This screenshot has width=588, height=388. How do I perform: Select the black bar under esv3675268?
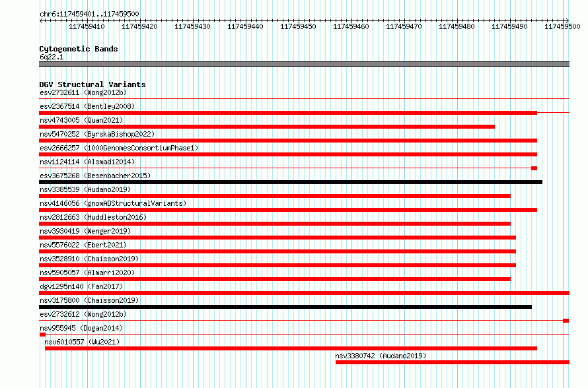point(291,182)
